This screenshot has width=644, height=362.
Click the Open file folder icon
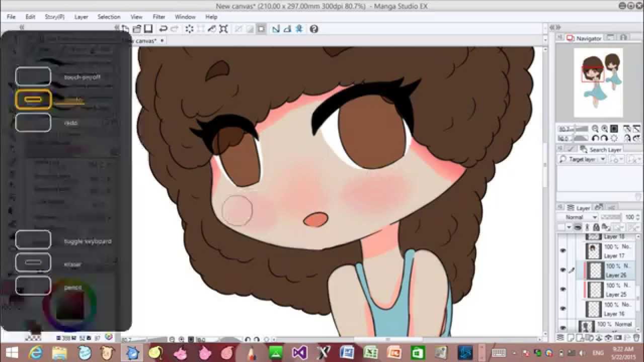point(137,29)
